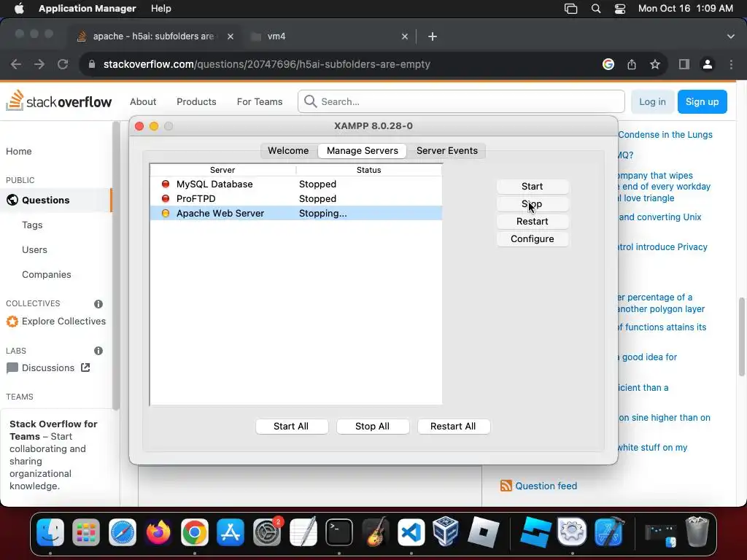Open Spotlight search in menu bar
747x560 pixels.
[x=595, y=9]
